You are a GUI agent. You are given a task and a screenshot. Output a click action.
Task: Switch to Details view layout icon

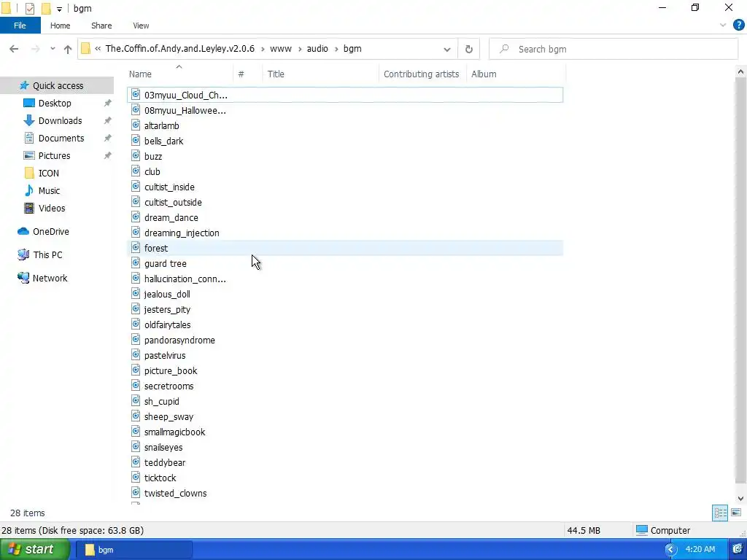pos(720,513)
